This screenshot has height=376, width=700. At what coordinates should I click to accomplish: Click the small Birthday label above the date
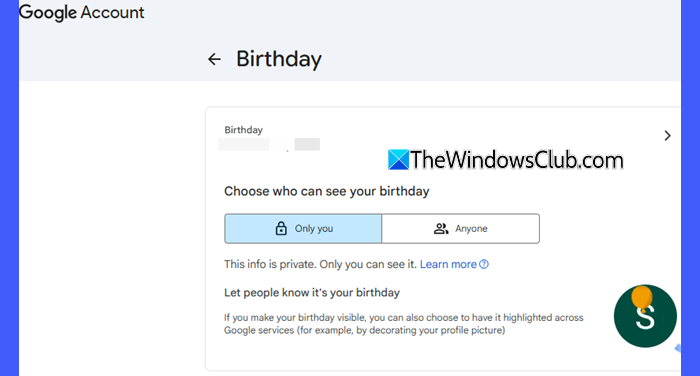click(243, 130)
